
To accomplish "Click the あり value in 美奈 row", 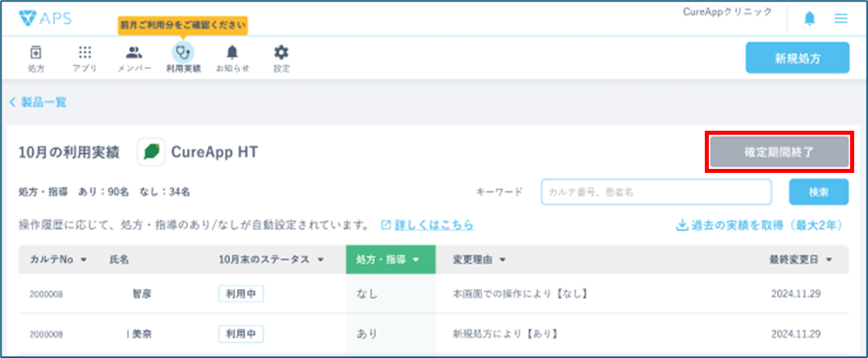I will [367, 334].
